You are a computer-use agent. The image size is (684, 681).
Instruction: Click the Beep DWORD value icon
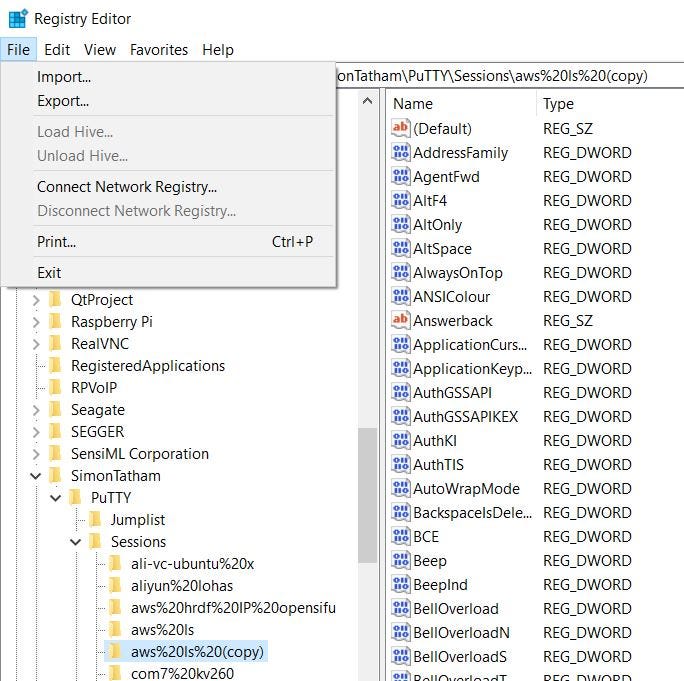coord(400,560)
